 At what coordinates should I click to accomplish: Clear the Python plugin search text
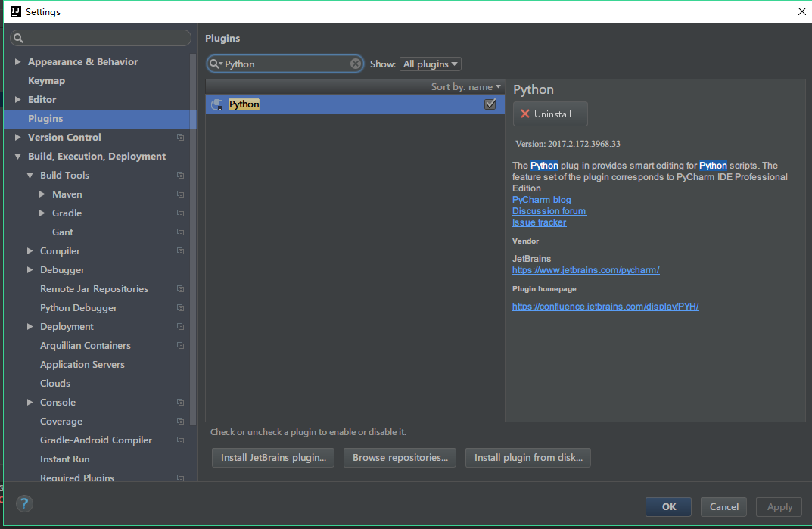click(x=355, y=64)
